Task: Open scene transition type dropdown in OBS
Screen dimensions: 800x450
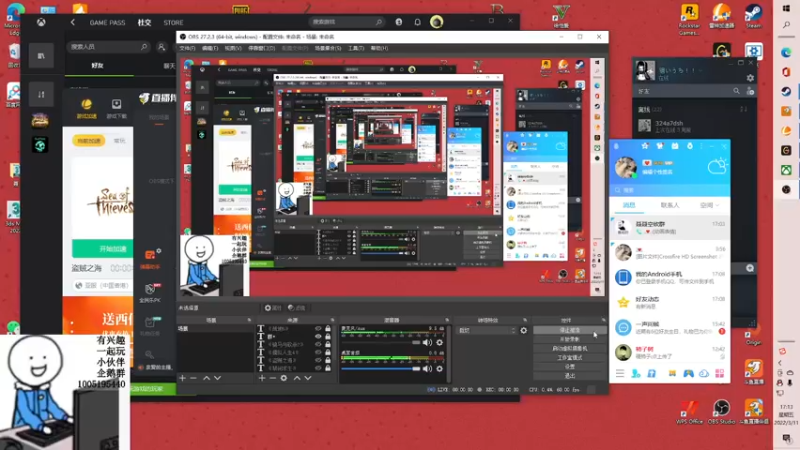Action: click(487, 331)
